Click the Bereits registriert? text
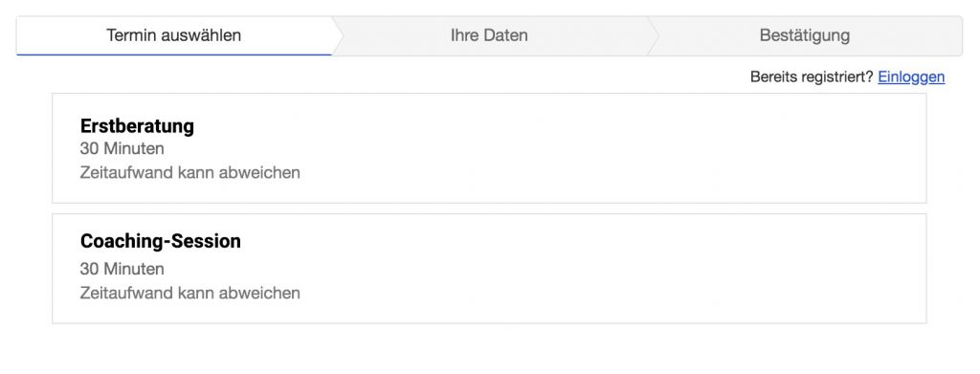 (812, 77)
